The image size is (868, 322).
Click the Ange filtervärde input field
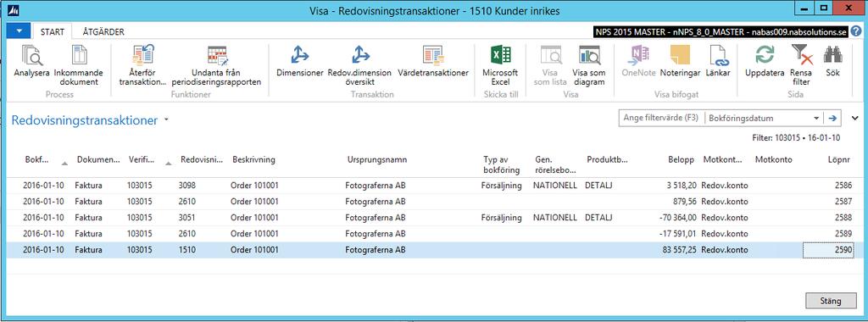pyautogui.click(x=661, y=119)
